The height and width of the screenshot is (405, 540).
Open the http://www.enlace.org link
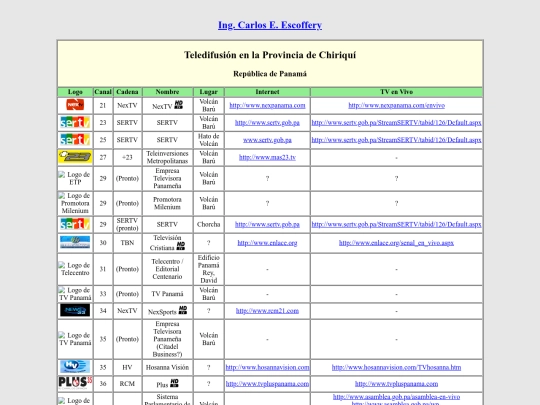(267, 243)
